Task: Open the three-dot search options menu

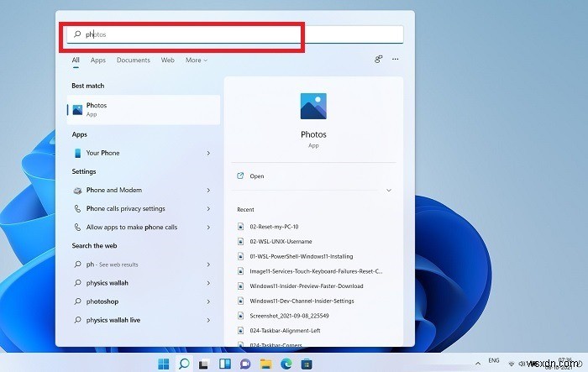Action: coord(396,60)
